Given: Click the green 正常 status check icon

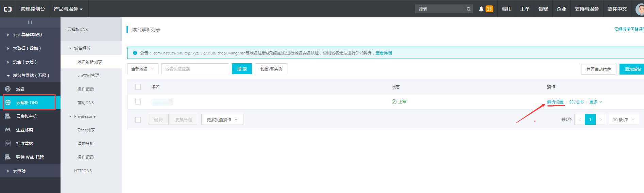Looking at the screenshot, I should (x=394, y=102).
